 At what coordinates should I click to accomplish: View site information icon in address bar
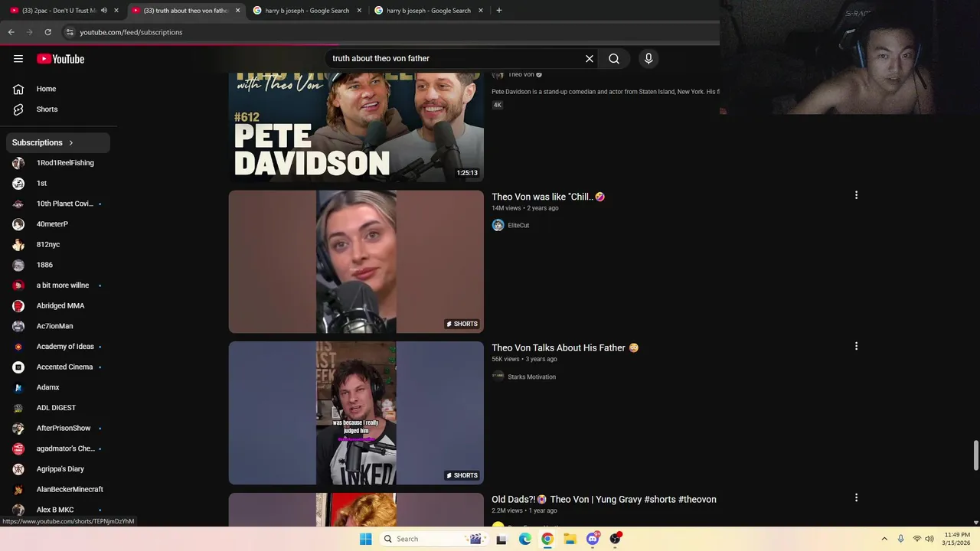69,32
